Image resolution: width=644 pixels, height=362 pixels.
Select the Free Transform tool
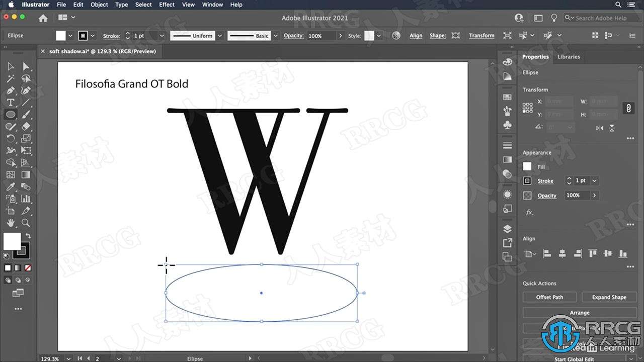click(x=26, y=150)
